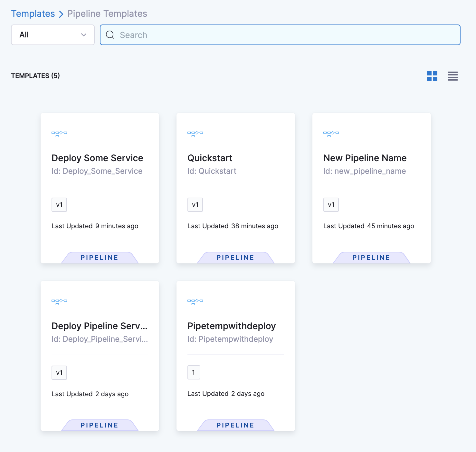Click the magnifying glass search icon
This screenshot has height=452, width=476.
tap(110, 35)
